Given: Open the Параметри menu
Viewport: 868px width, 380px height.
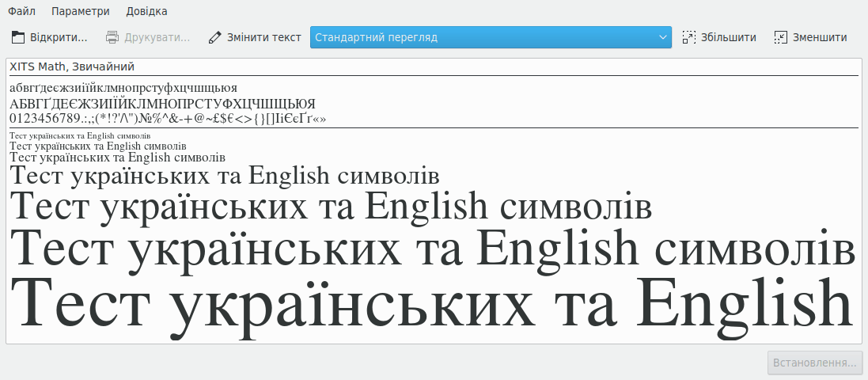Looking at the screenshot, I should [81, 11].
